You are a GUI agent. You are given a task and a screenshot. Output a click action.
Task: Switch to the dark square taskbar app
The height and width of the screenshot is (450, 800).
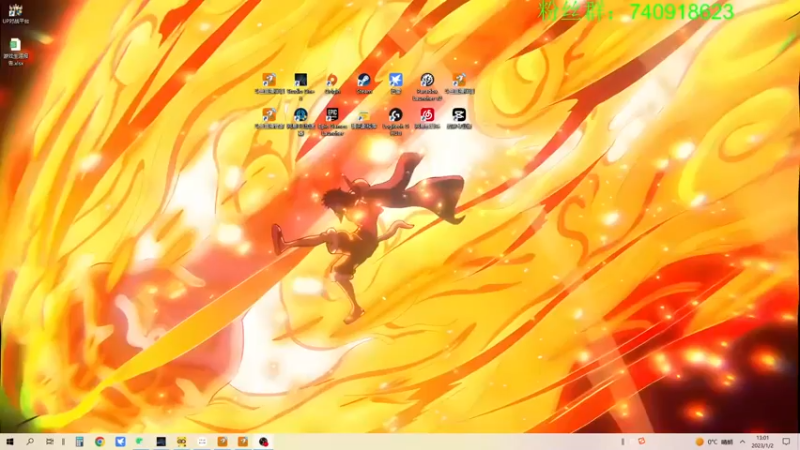(x=161, y=442)
